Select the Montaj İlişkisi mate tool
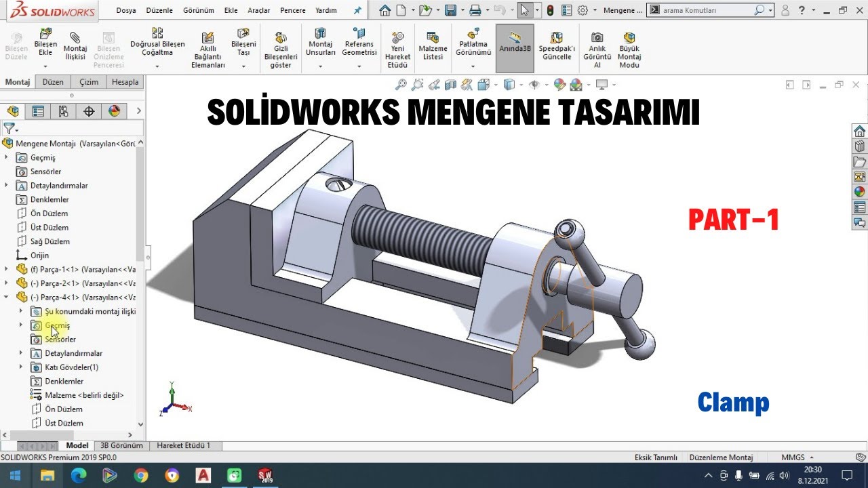868x488 pixels. (x=75, y=46)
